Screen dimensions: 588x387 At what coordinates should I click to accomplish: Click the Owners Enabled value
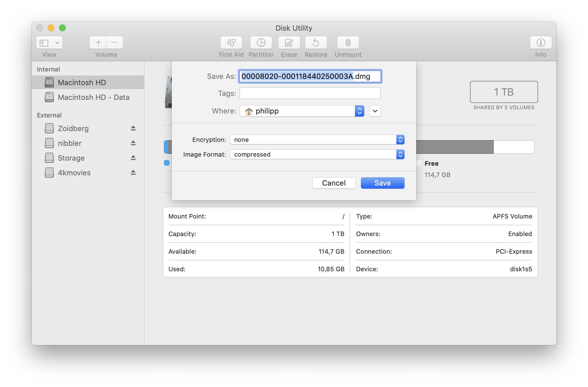[x=520, y=234]
